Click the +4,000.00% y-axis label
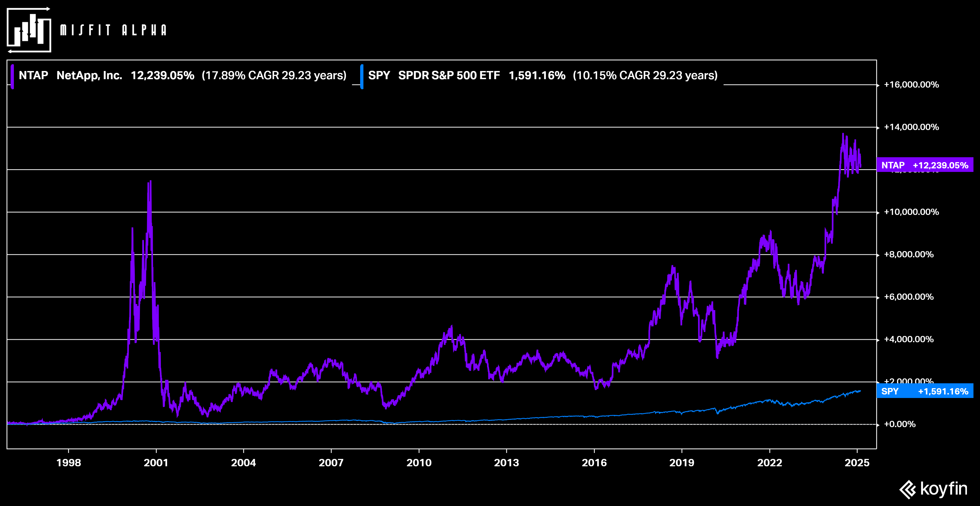 tap(908, 339)
